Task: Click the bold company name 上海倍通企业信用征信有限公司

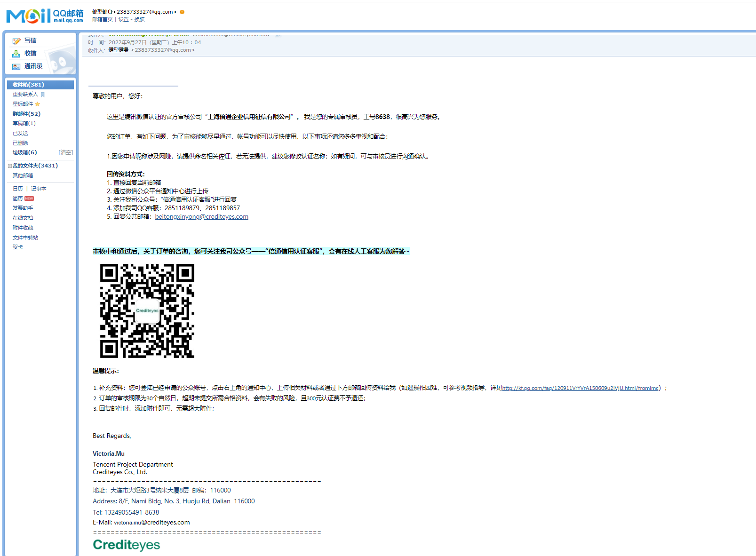Action: [x=250, y=117]
